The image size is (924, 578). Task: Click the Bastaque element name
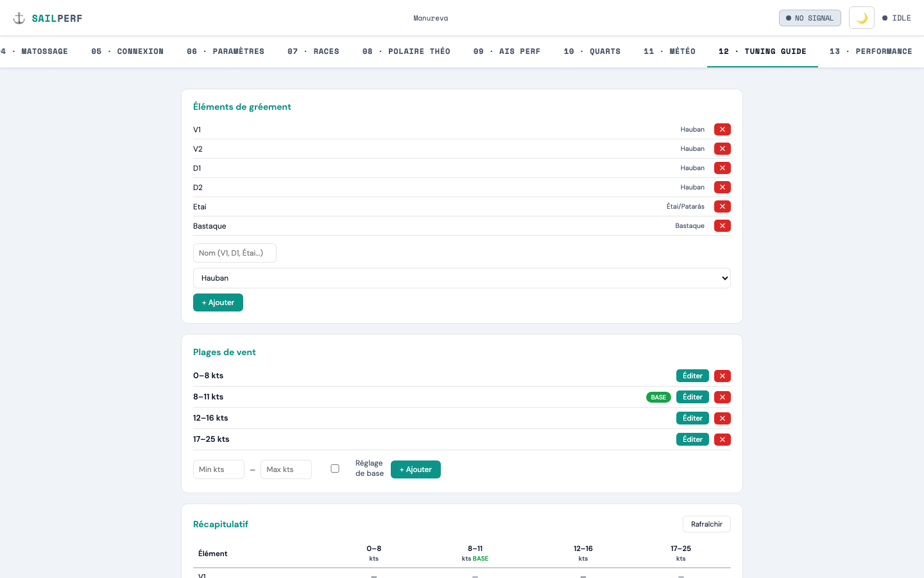point(210,226)
